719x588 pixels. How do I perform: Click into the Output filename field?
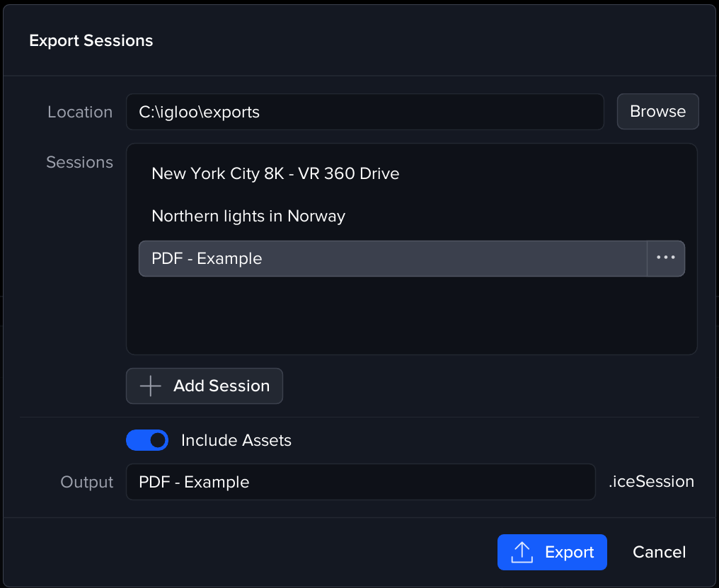pos(360,482)
